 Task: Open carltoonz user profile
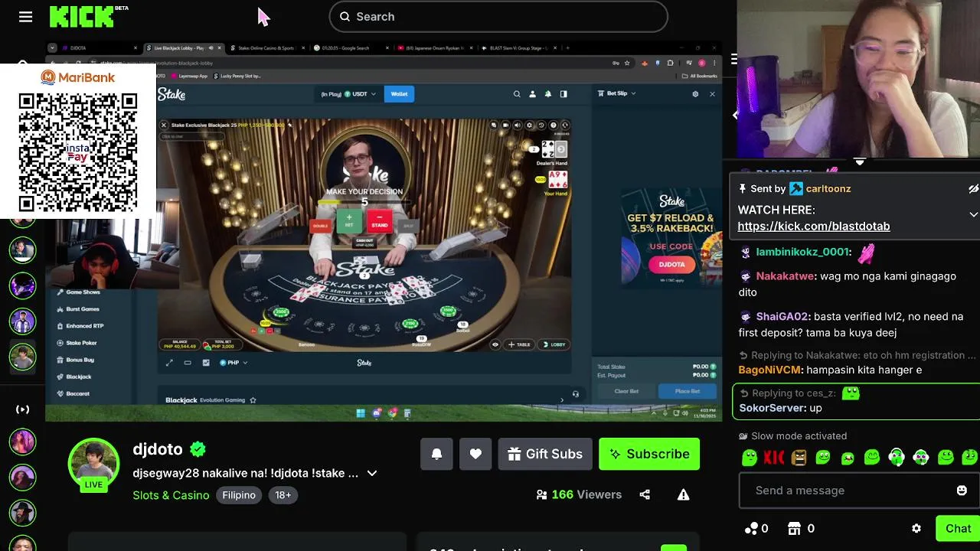click(828, 188)
